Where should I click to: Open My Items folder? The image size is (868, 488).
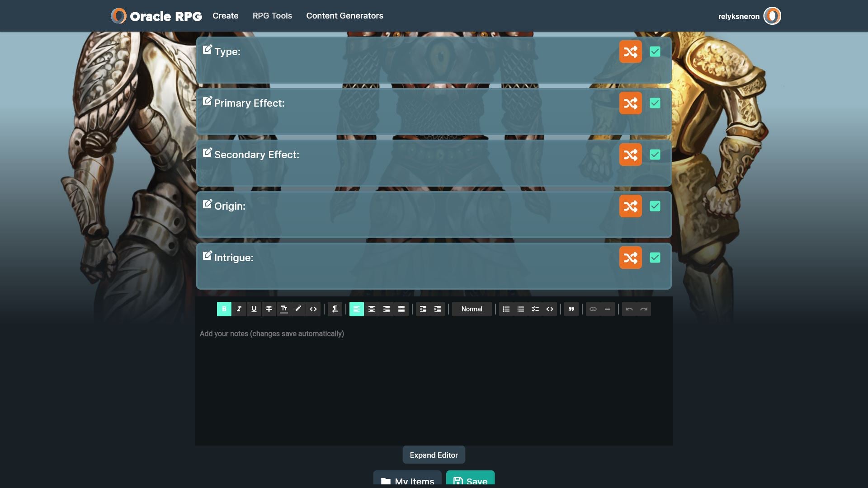click(407, 480)
